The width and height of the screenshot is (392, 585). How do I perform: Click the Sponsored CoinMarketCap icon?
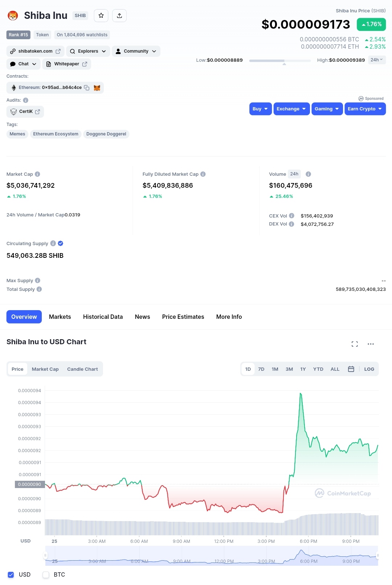click(x=361, y=98)
